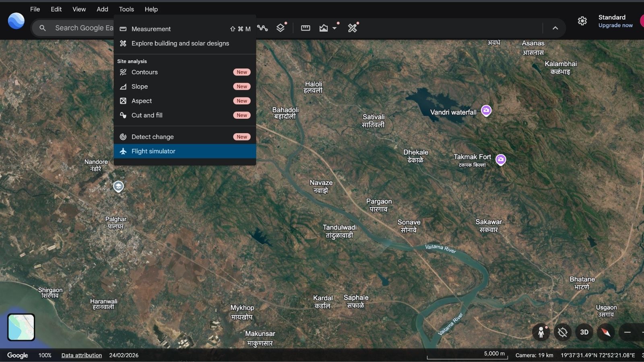This screenshot has height=362, width=644.
Task: Click the 24/02/2026 imagery date
Action: tap(124, 355)
